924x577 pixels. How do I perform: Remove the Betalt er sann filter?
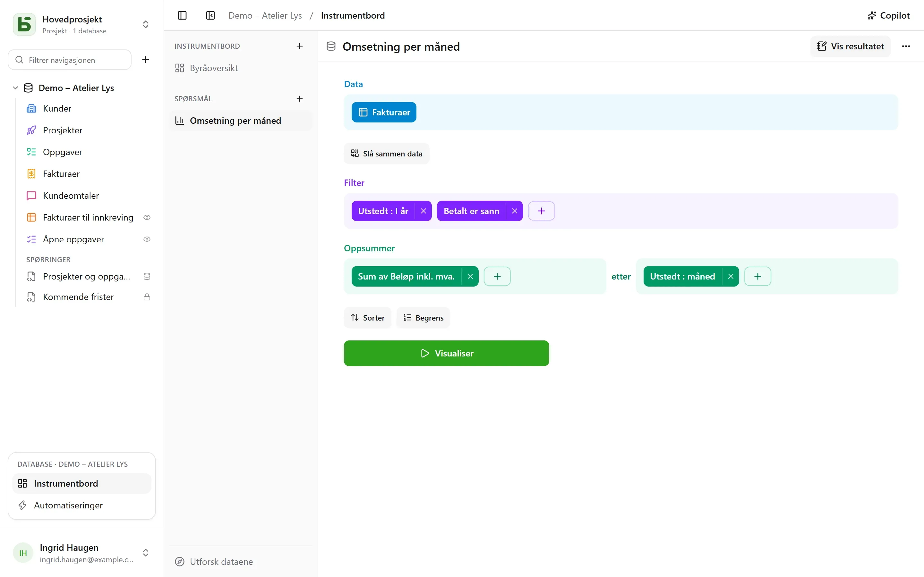pyautogui.click(x=514, y=211)
